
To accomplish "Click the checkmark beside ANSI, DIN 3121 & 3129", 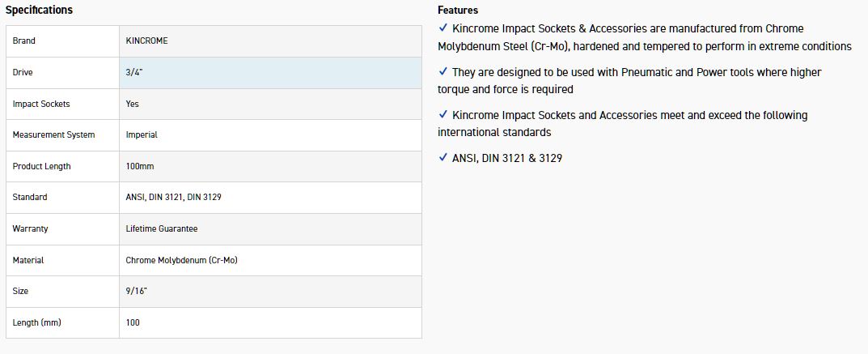I will click(x=442, y=158).
